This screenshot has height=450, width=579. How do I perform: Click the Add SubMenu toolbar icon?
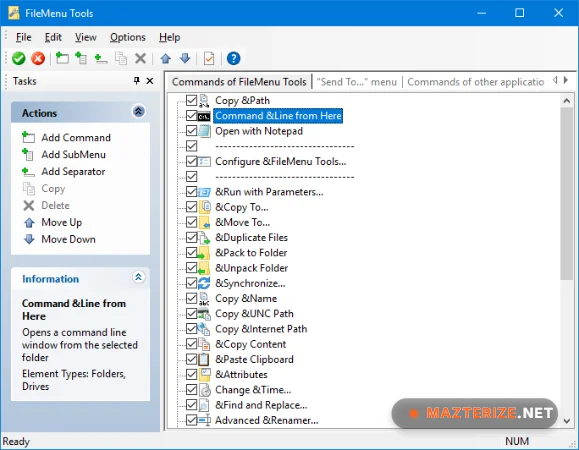pyautogui.click(x=81, y=58)
